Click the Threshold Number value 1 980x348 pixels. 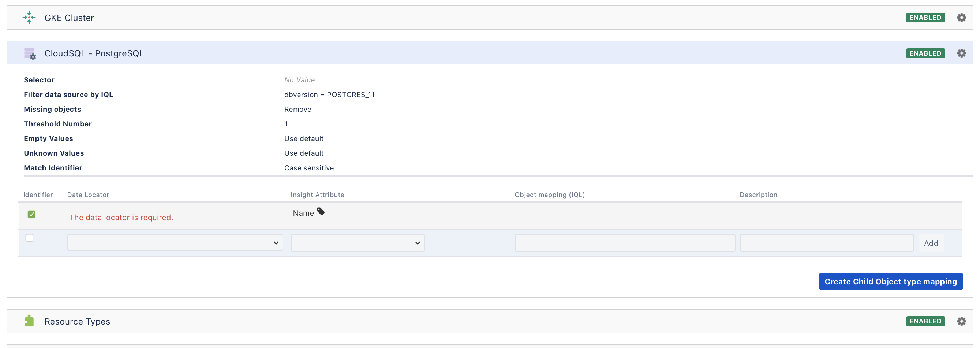[x=286, y=124]
